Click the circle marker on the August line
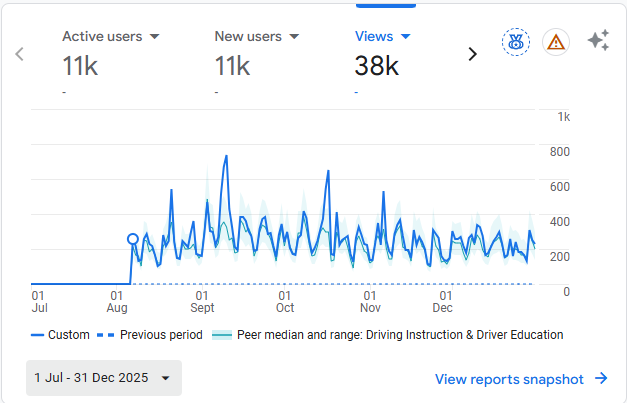Viewport: 627px width, 403px height. [x=133, y=239]
